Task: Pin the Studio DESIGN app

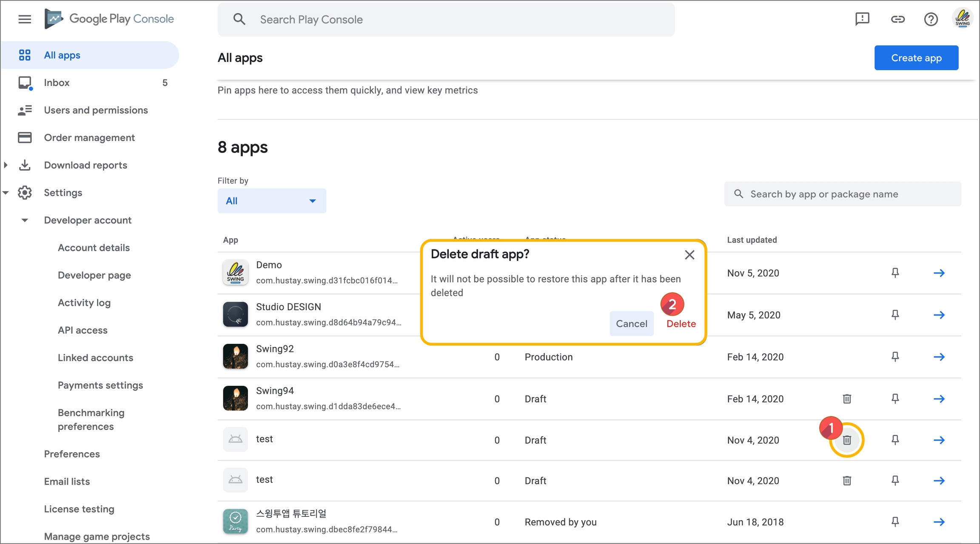Action: (x=895, y=315)
